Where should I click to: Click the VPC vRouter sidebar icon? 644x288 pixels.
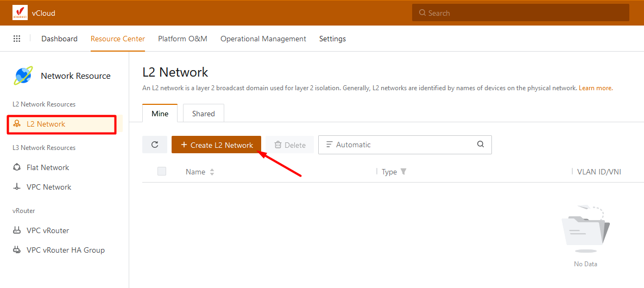[16, 230]
